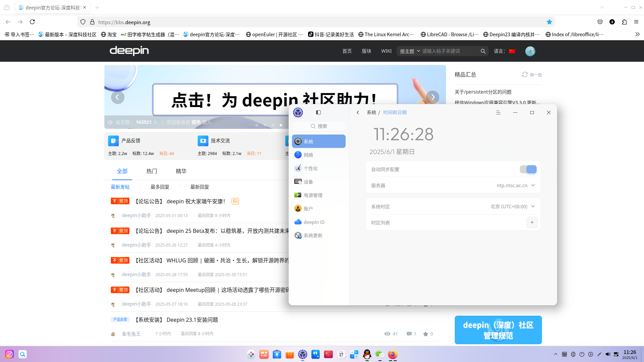Click the forum keyword search field
Screen dimensions: 644x362
[x=450, y=51]
